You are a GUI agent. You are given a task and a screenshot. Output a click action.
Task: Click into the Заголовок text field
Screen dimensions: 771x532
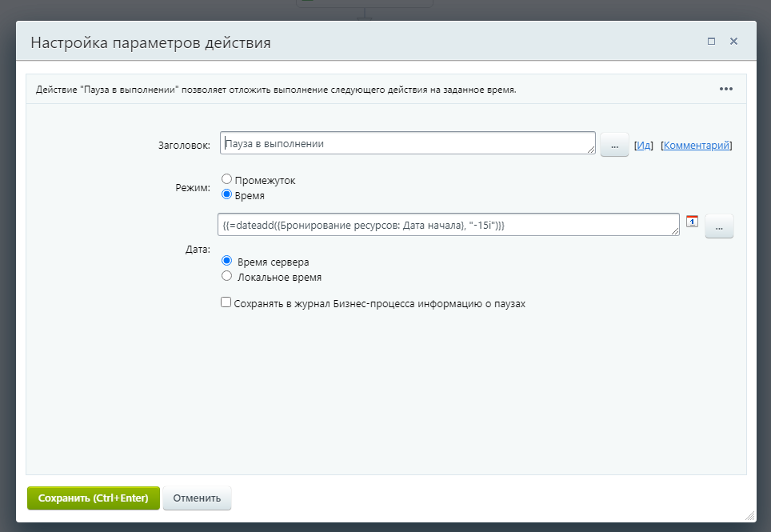[406, 143]
